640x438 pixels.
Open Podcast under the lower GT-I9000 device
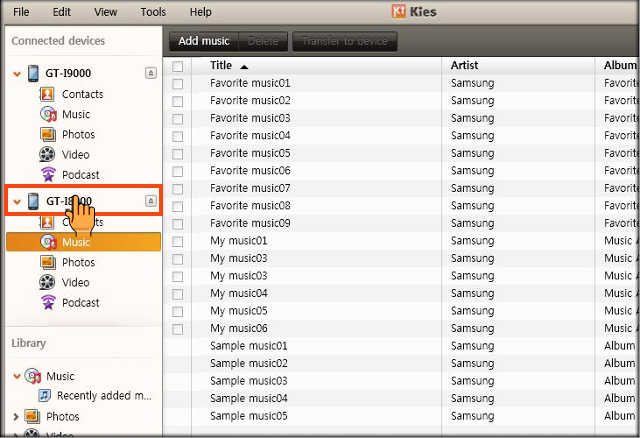(x=80, y=302)
